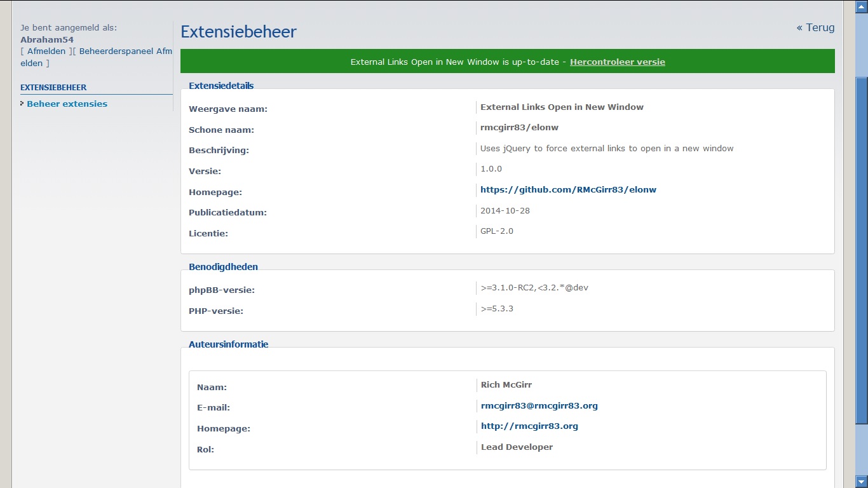Click the display name External Links Open in New Window
This screenshot has width=868, height=488.
pos(562,107)
